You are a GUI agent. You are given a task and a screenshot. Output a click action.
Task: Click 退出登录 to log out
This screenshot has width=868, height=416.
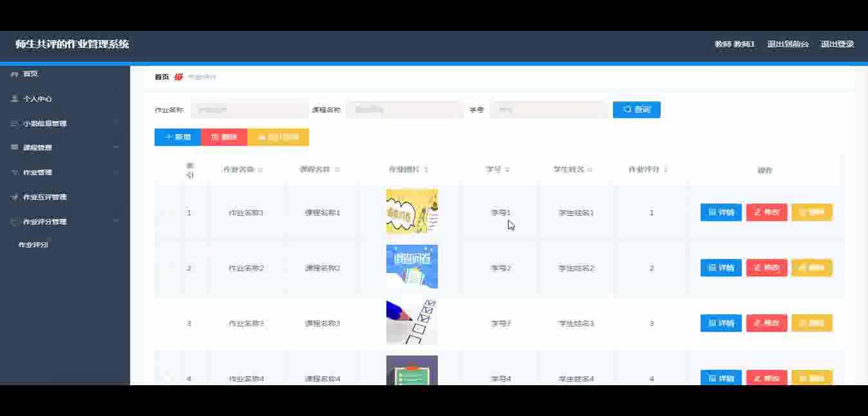pos(837,44)
